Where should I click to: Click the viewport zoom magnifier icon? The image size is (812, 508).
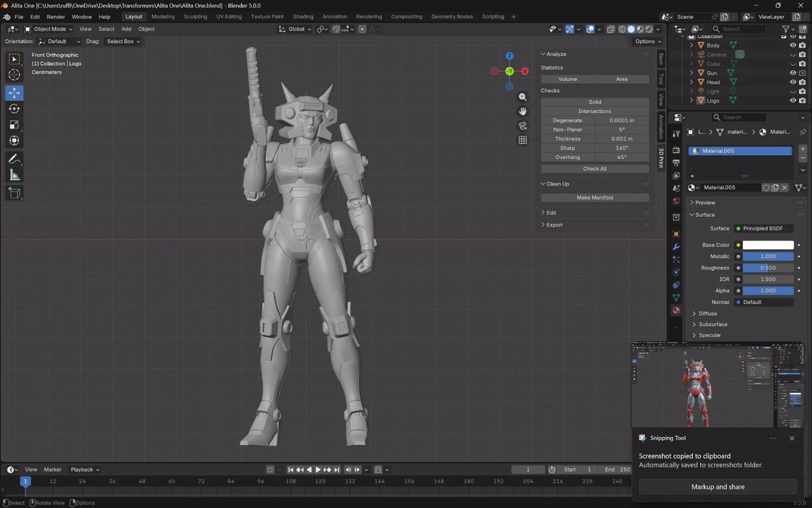(522, 97)
